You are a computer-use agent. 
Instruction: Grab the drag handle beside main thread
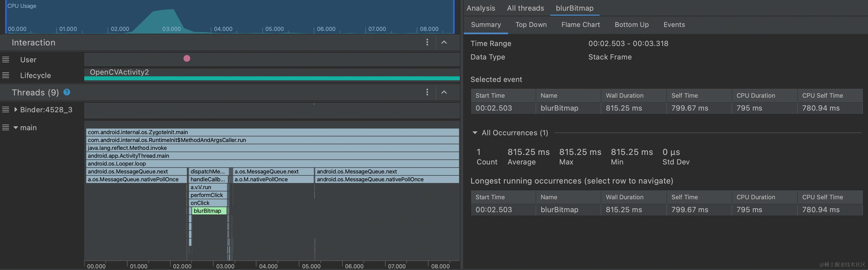click(6, 128)
